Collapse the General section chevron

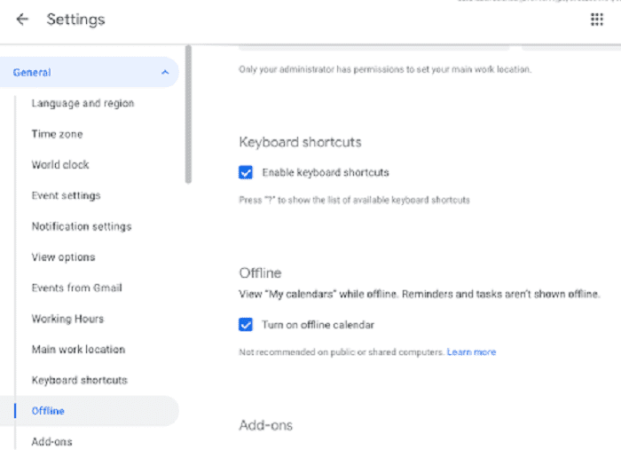(165, 72)
